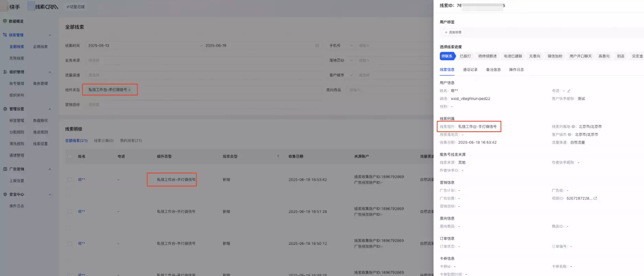Set lead progress to 待持续跟进

[x=487, y=56]
